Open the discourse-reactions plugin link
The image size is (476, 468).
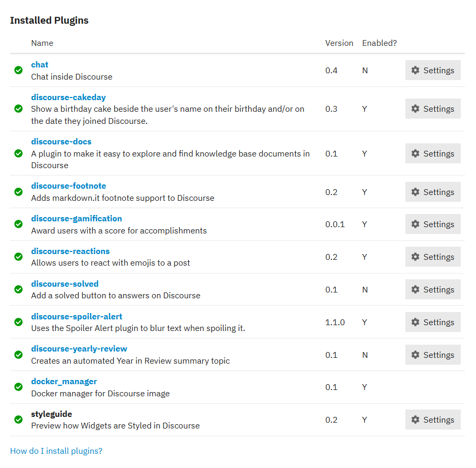[x=71, y=251]
